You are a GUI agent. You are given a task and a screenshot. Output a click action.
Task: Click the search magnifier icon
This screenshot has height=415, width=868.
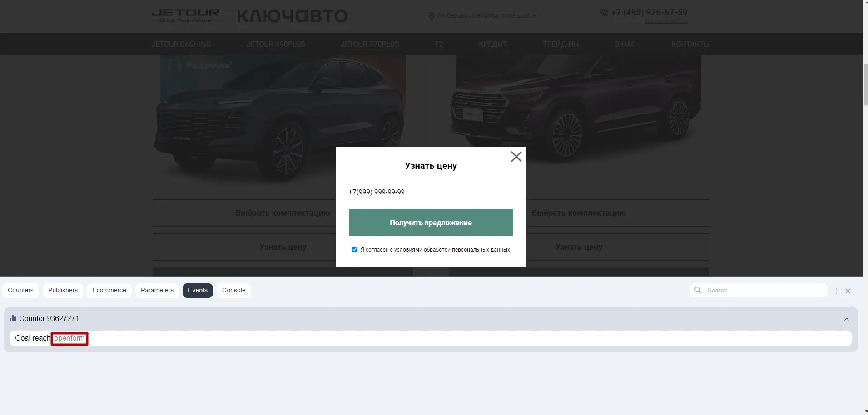(x=698, y=290)
